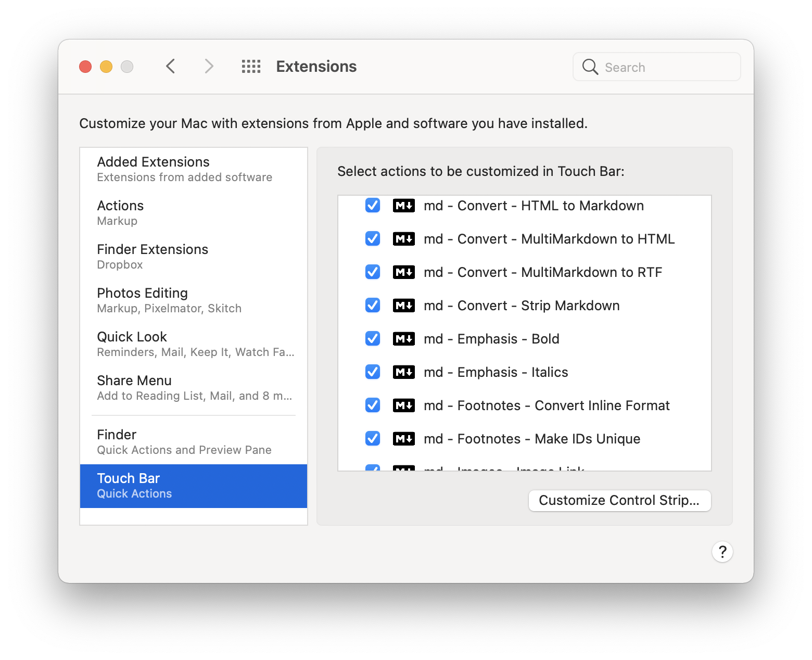Image resolution: width=812 pixels, height=660 pixels.
Task: Uncheck md - Convert - MultiMarkdown to RTF
Action: coord(373,272)
